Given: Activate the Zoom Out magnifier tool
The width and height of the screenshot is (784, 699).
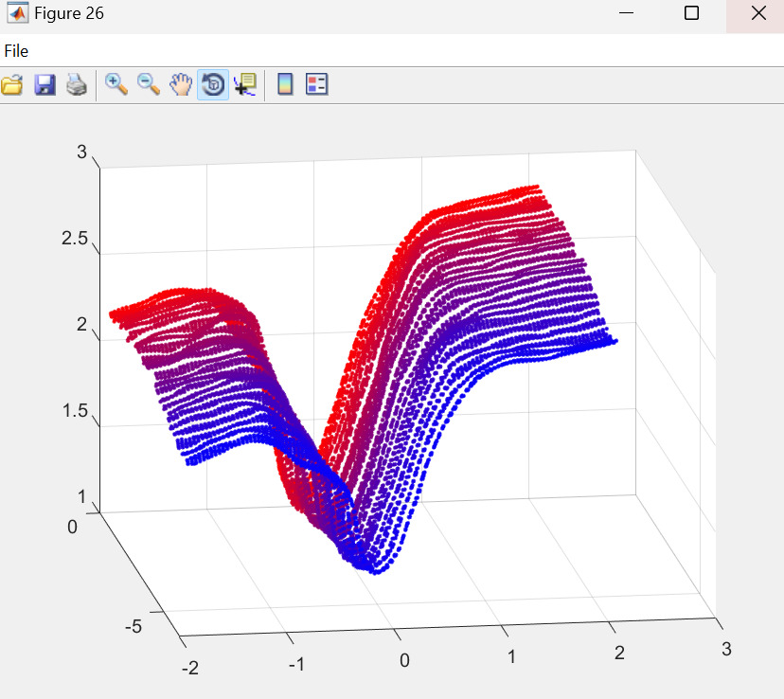Looking at the screenshot, I should [x=149, y=85].
